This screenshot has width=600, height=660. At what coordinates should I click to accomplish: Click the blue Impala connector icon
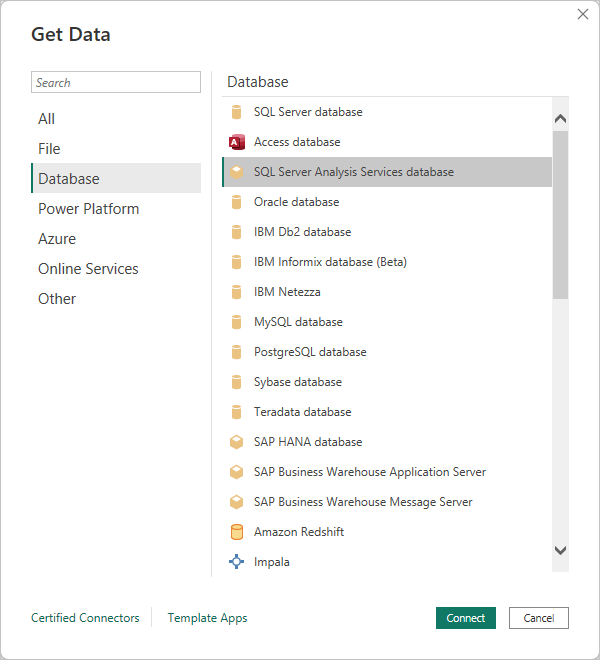237,562
